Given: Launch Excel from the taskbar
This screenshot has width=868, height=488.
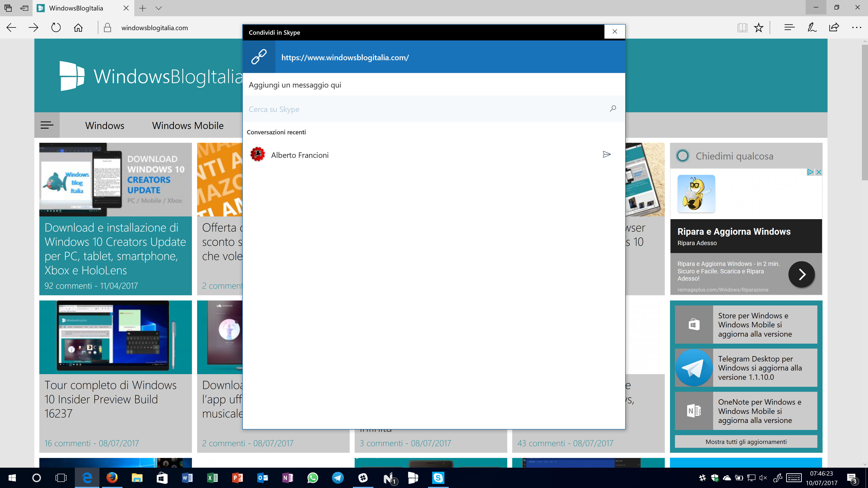Looking at the screenshot, I should 212,478.
